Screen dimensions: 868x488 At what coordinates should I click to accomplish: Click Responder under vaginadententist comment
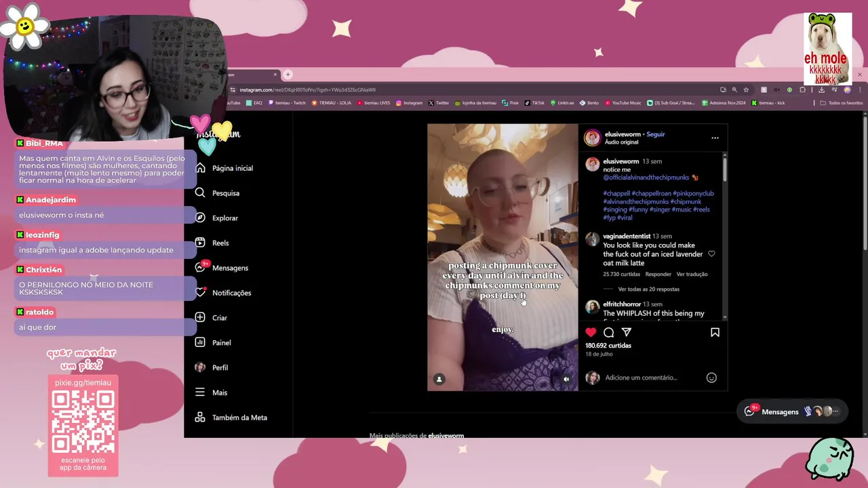658,274
